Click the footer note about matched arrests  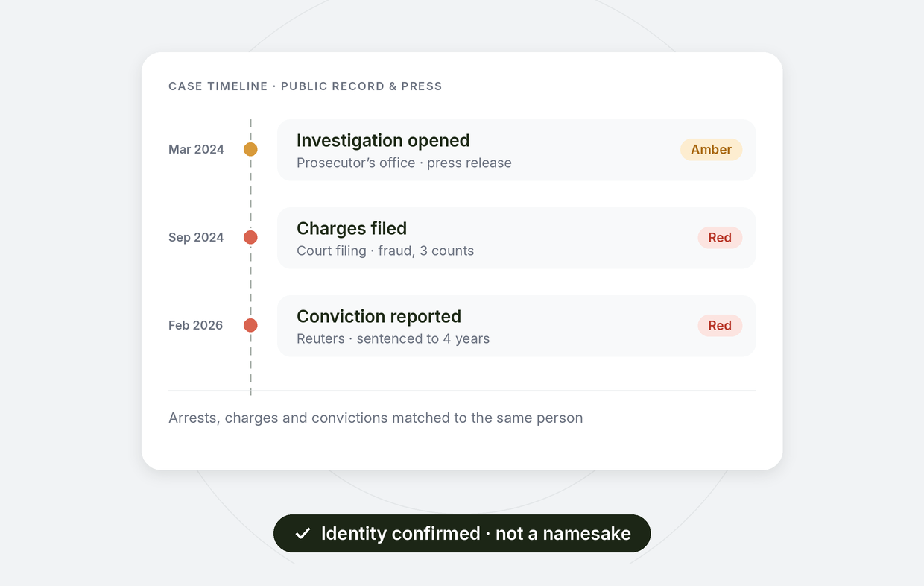(376, 418)
